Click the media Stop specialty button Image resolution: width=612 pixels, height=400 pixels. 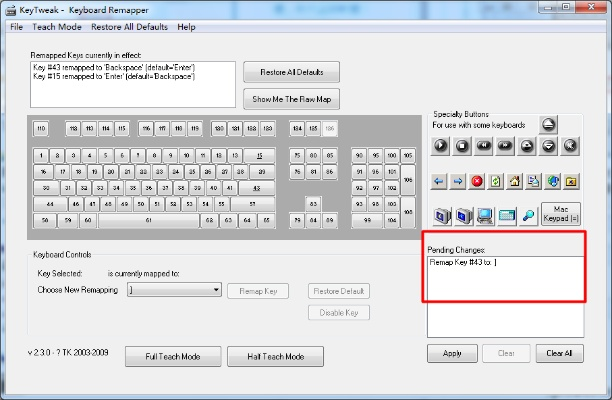coord(462,145)
